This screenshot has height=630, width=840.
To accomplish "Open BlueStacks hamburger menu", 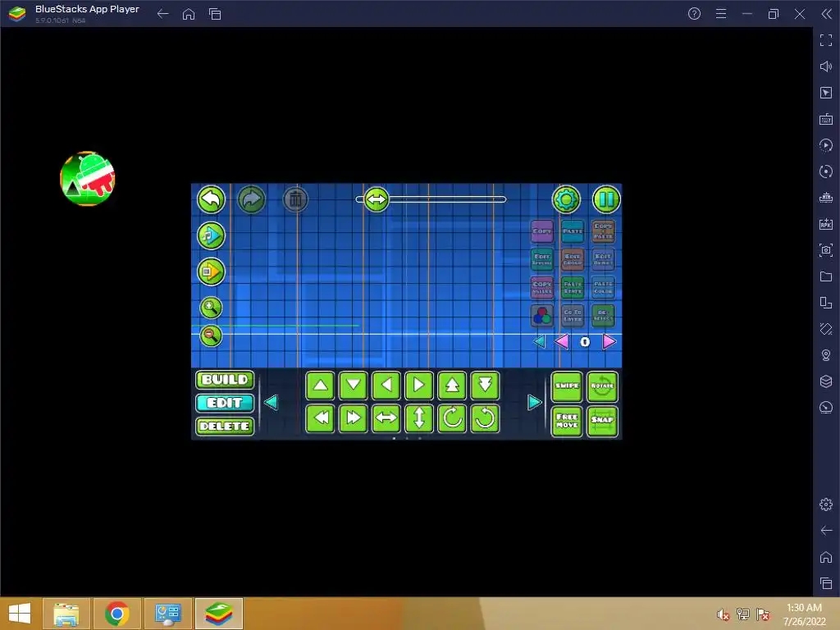I will 721,14.
